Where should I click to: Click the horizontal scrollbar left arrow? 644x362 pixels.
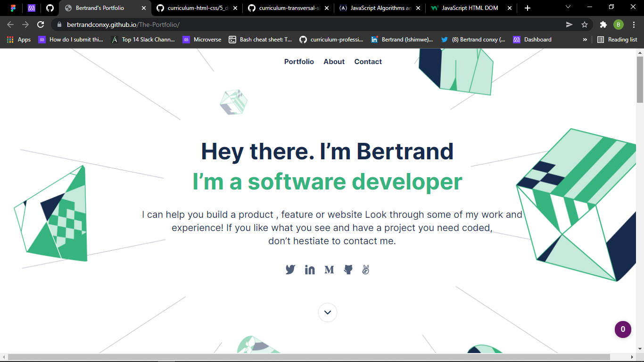(4, 357)
